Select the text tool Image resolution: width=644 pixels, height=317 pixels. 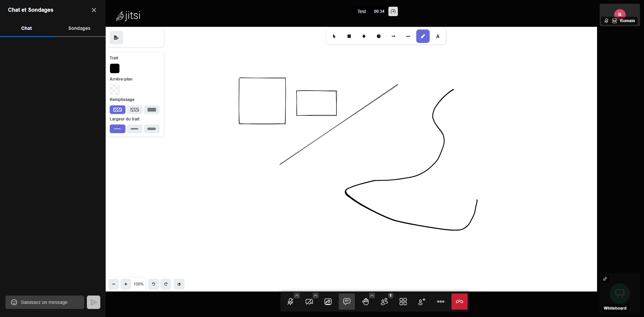click(x=438, y=36)
